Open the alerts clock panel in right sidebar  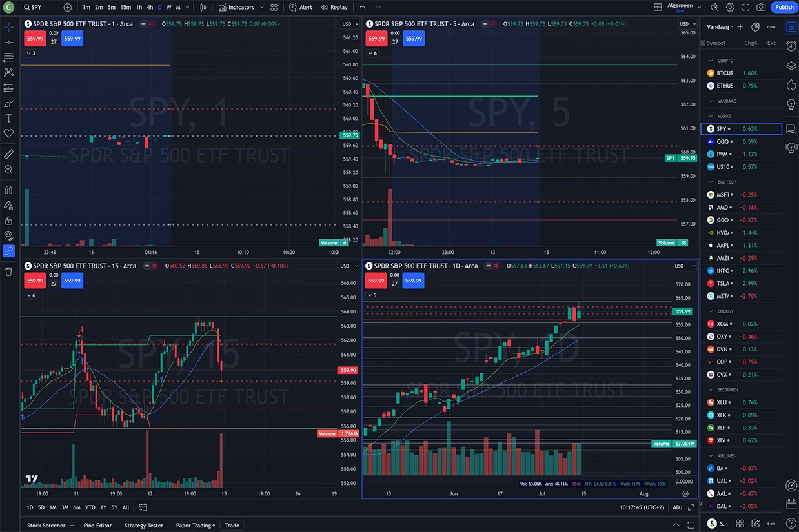click(x=791, y=46)
